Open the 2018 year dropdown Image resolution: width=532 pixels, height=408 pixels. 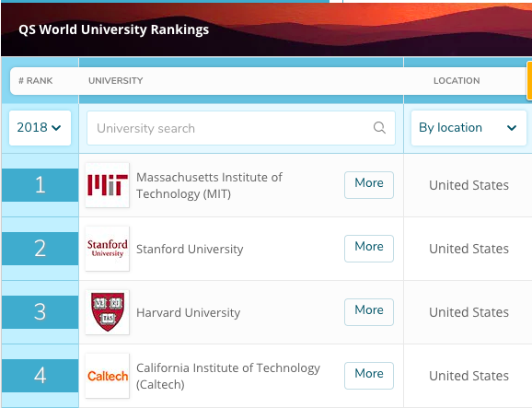[40, 128]
